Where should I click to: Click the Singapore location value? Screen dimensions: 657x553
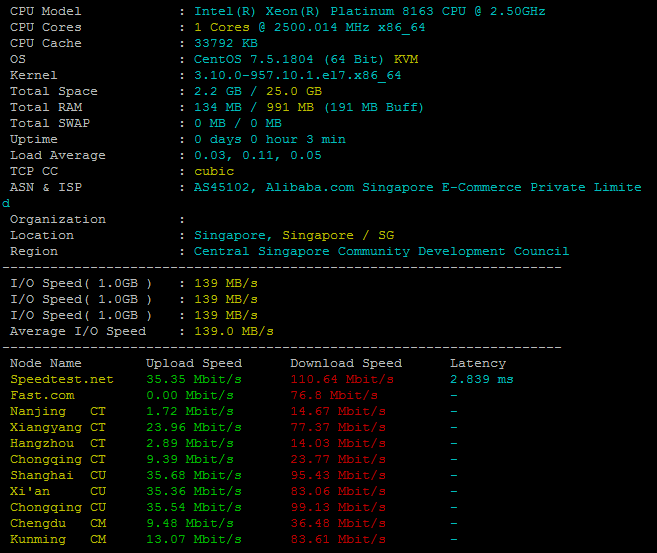click(294, 235)
